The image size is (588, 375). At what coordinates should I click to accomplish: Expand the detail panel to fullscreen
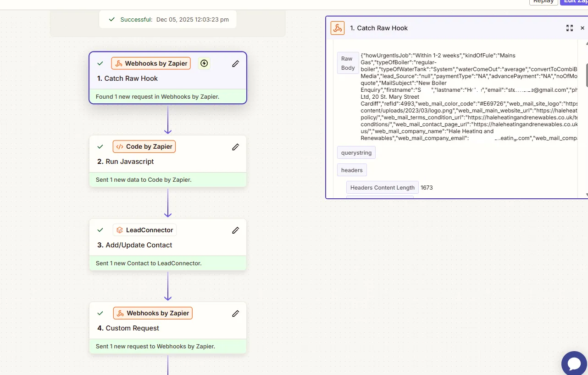coord(570,28)
